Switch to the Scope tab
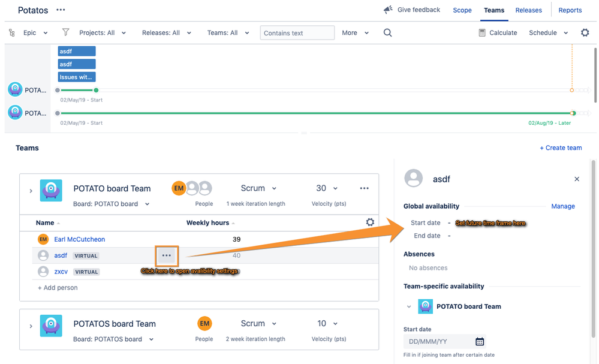599x364 pixels. coord(462,10)
